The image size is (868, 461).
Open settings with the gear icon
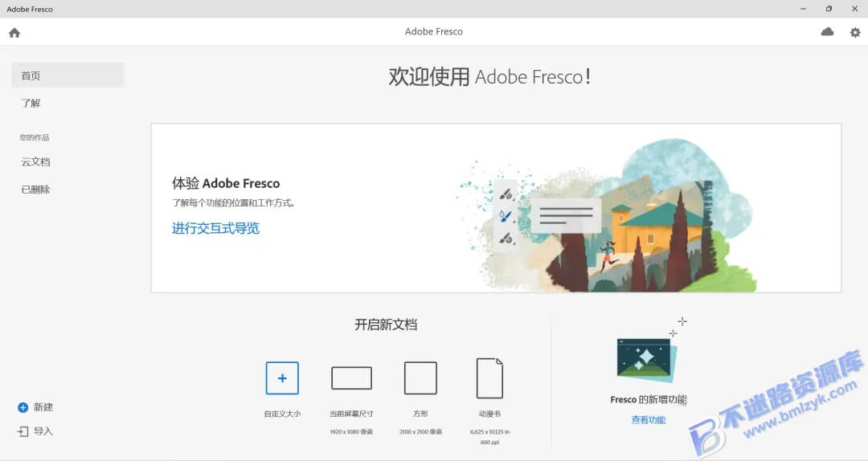point(855,33)
